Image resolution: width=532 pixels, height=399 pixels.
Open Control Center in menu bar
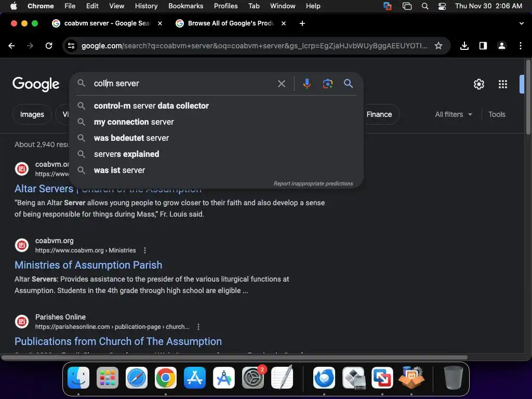[x=442, y=6]
